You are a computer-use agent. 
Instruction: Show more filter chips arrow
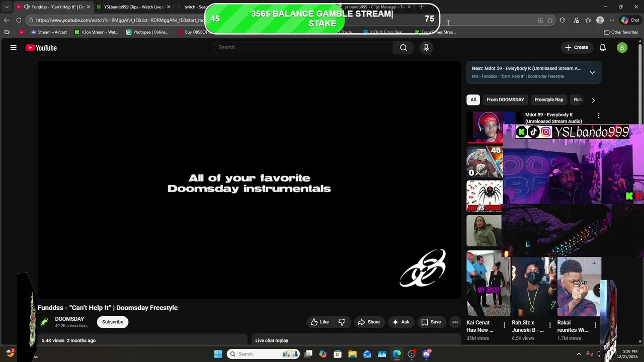(593, 100)
